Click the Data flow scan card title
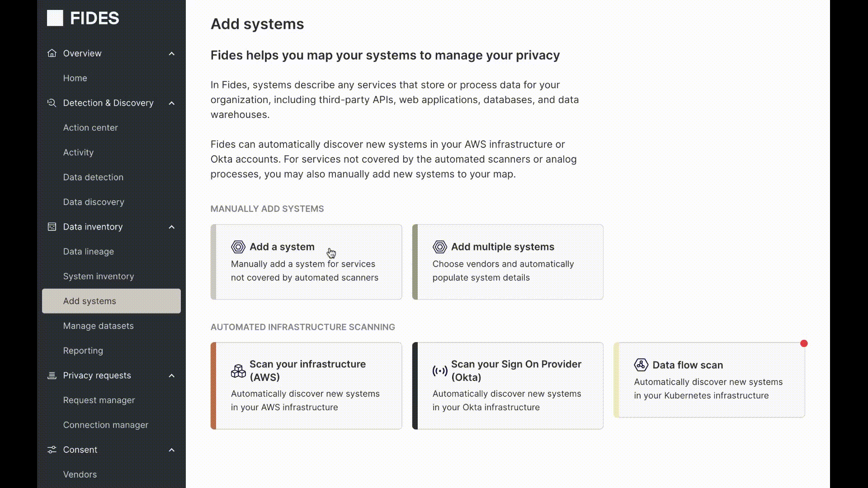868x488 pixels. pos(688,365)
